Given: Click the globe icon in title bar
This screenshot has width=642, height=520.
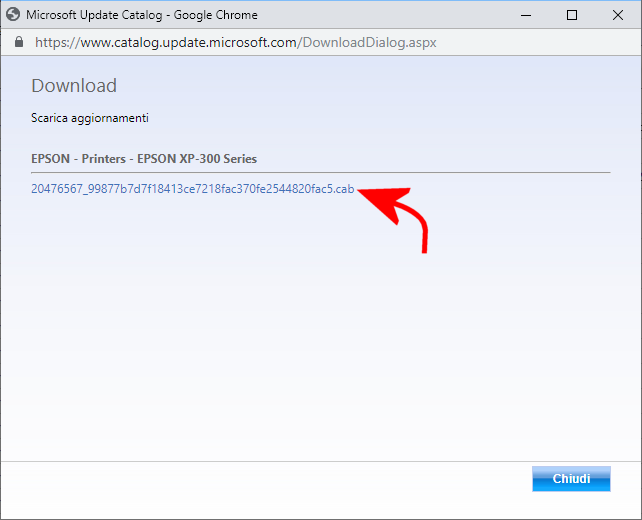Looking at the screenshot, I should click(13, 15).
